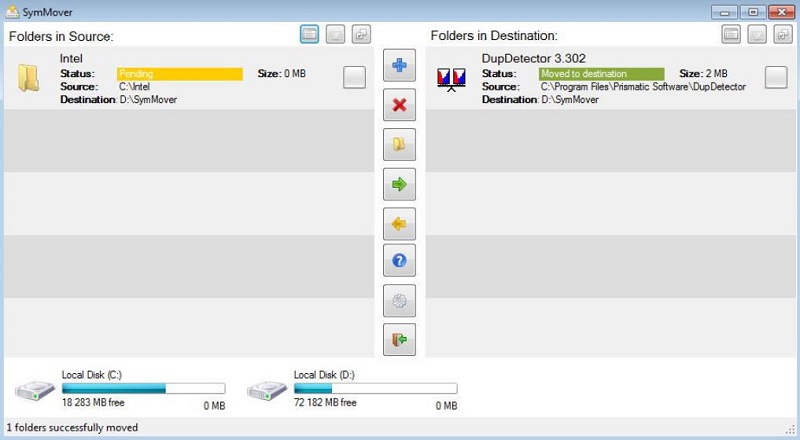
Task: Click yellow arrow to move back to source
Action: click(399, 223)
